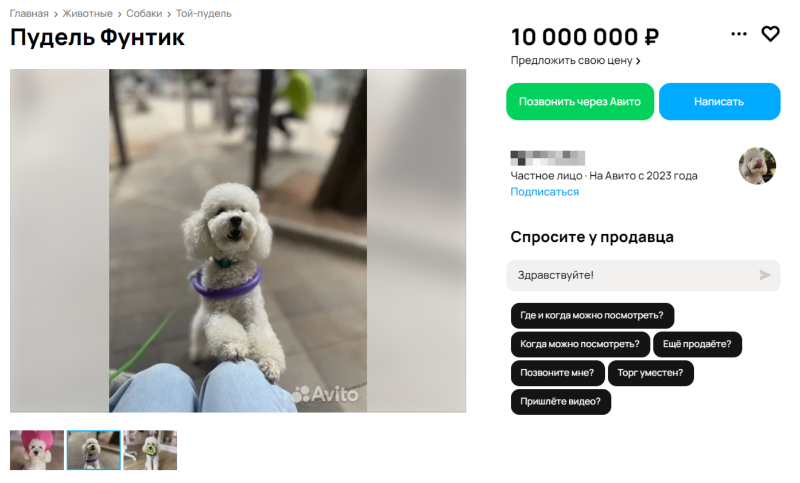Add listing to favorites with heart icon
The image size is (800, 483).
point(770,34)
